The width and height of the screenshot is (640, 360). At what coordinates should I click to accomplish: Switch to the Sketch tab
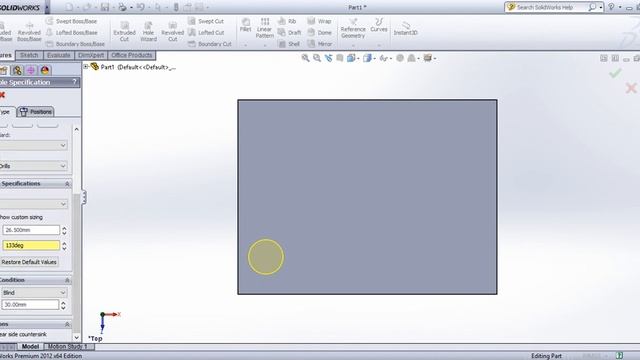click(29, 55)
